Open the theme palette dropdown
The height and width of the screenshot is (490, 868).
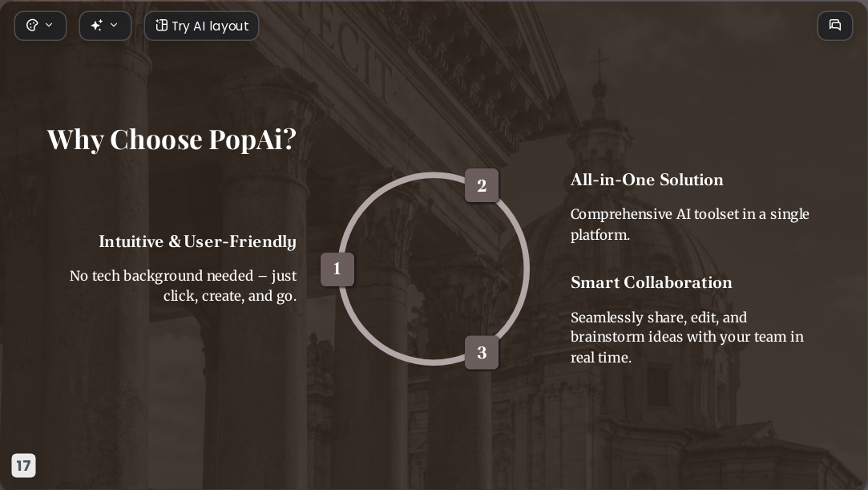tap(40, 26)
